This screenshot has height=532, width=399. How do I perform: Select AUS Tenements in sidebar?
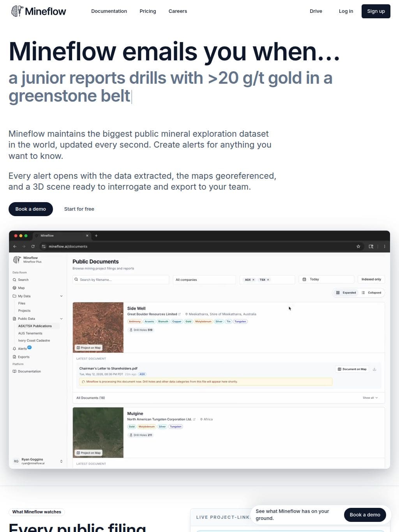point(30,333)
